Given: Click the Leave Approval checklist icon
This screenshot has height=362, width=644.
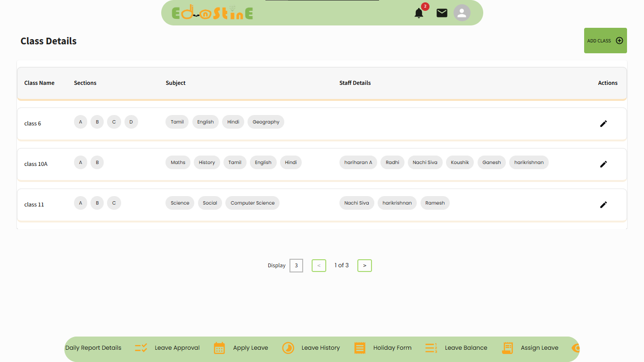Looking at the screenshot, I should click(141, 348).
